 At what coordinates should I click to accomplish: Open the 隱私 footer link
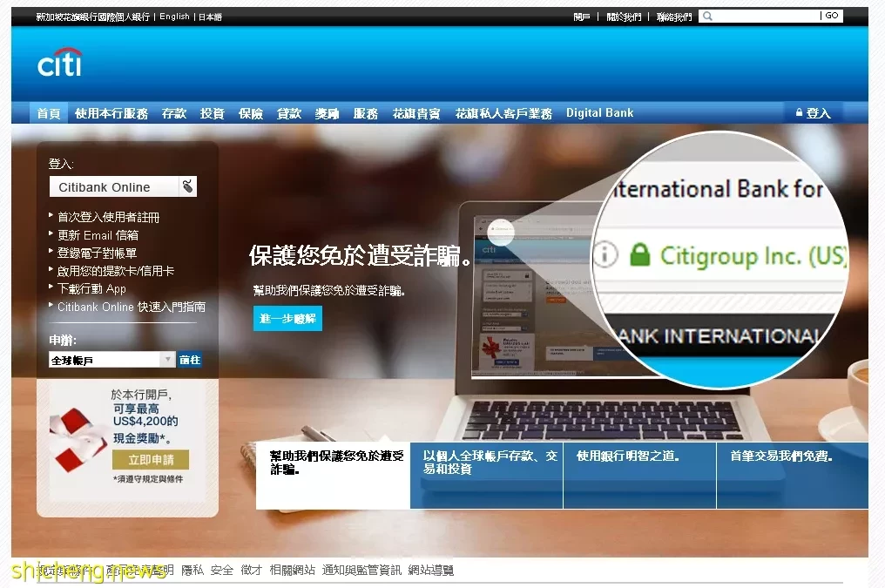(193, 571)
